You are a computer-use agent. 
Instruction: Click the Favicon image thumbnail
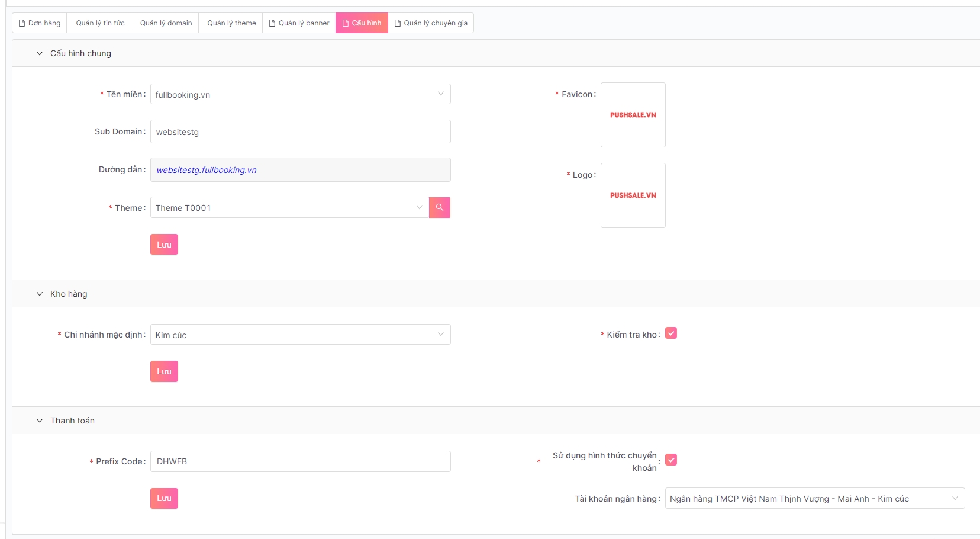pyautogui.click(x=633, y=115)
